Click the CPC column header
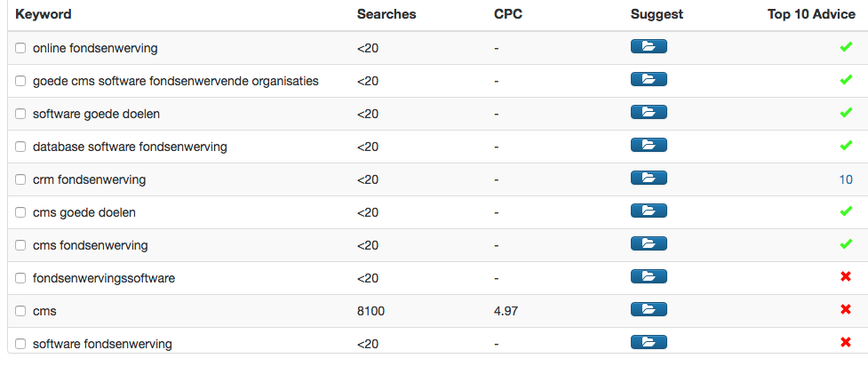The width and height of the screenshot is (868, 366). 507,14
